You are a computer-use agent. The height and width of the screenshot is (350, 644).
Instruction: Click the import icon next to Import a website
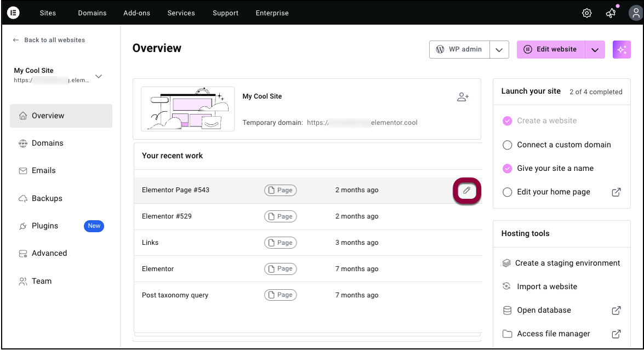point(506,286)
